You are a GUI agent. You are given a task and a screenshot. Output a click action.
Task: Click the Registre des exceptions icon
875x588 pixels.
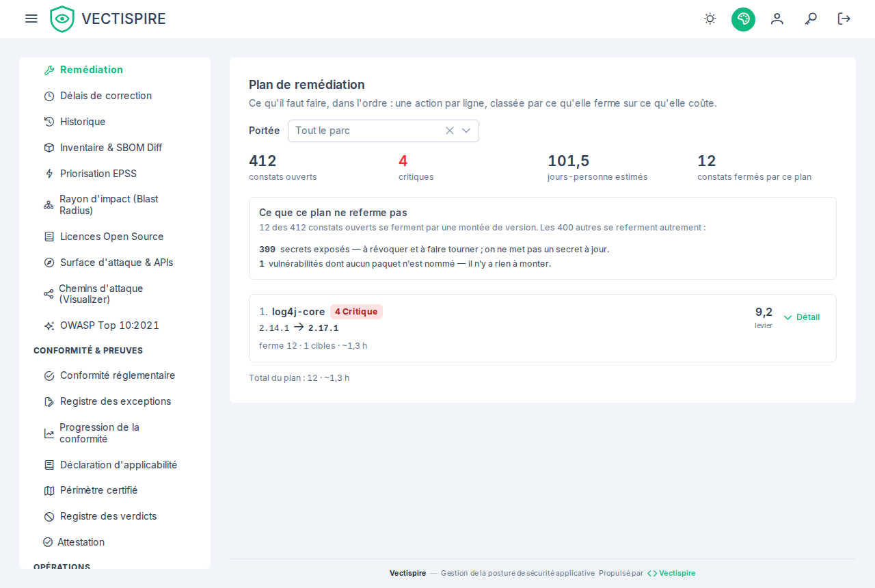coord(49,401)
